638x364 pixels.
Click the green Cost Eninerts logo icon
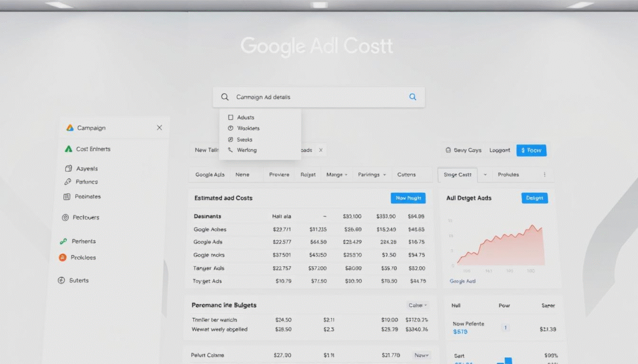[x=69, y=149]
